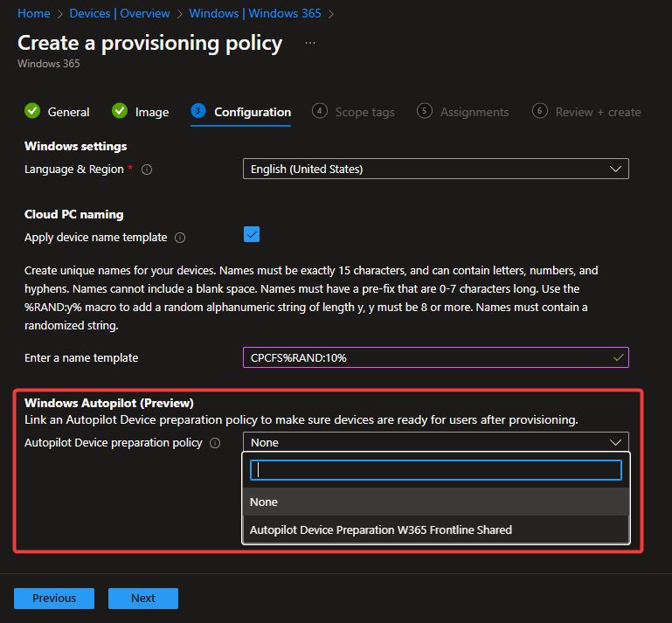Click the validation checkmark in name template field
The image size is (672, 623).
pos(618,357)
